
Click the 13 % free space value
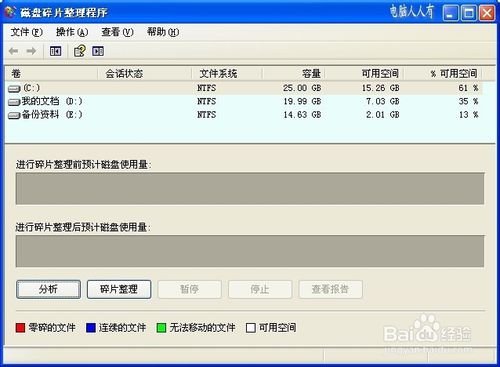468,115
